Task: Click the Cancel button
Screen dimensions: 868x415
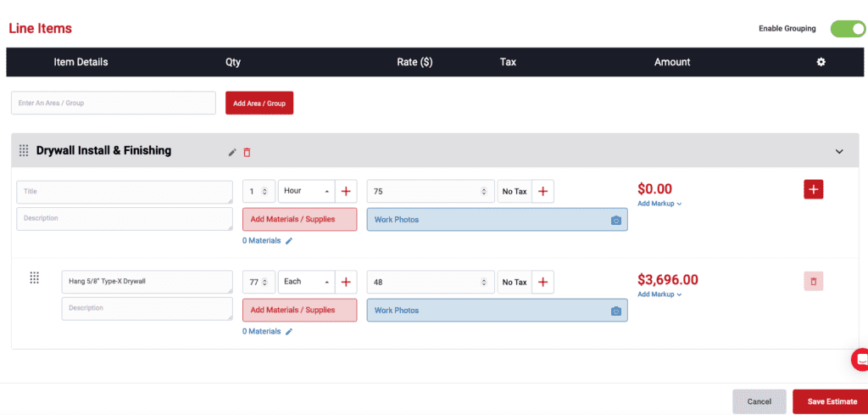Action: (x=759, y=401)
